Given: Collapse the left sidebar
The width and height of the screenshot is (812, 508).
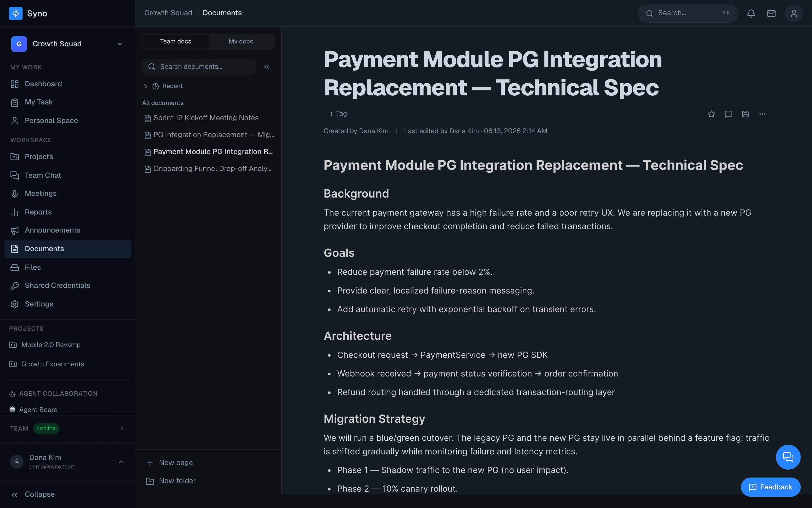Looking at the screenshot, I should (67, 494).
